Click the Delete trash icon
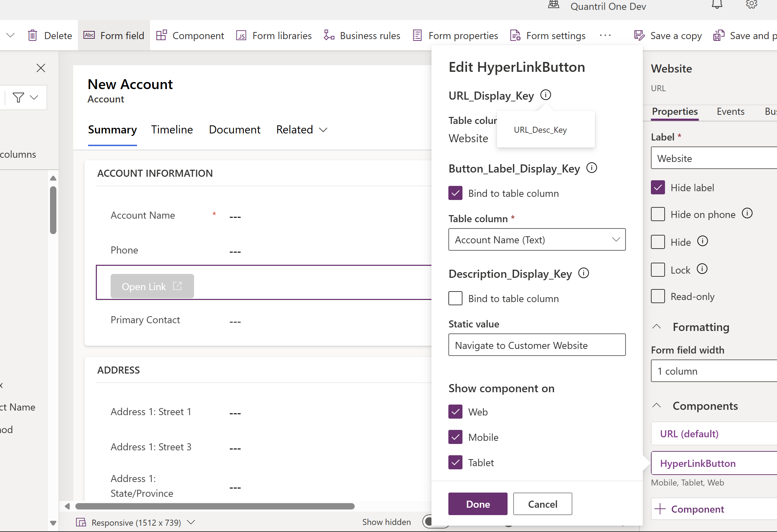The image size is (777, 532). point(32,36)
